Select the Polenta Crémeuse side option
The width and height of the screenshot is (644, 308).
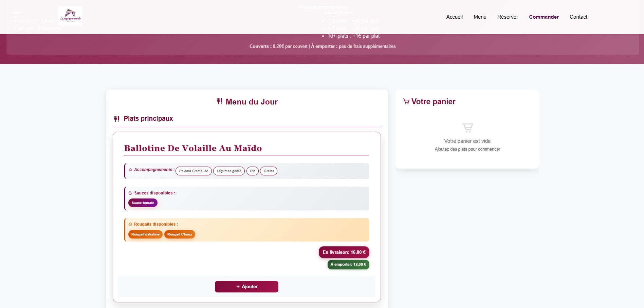(x=194, y=171)
